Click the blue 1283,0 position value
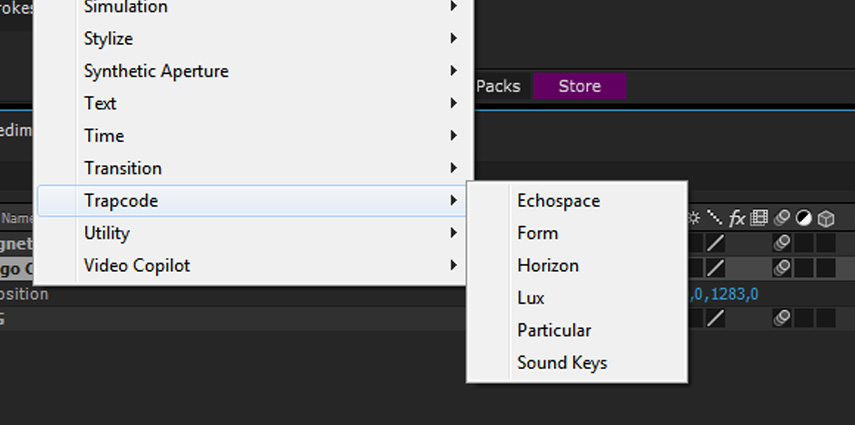Image resolution: width=855 pixels, height=425 pixels. click(734, 295)
